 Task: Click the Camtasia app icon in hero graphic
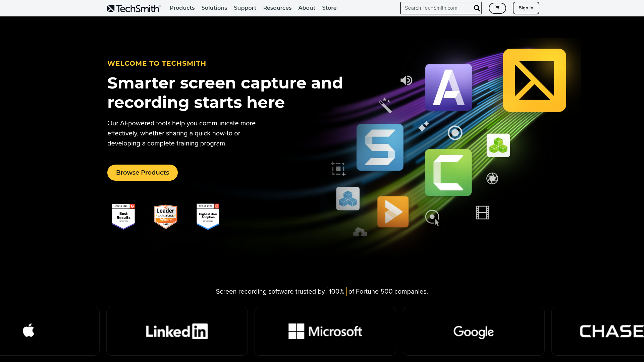pyautogui.click(x=448, y=172)
